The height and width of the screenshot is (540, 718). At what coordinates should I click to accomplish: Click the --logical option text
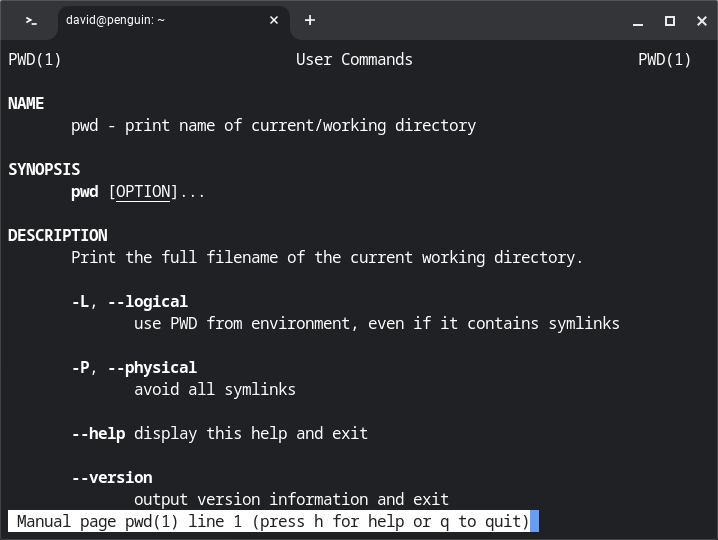click(147, 302)
